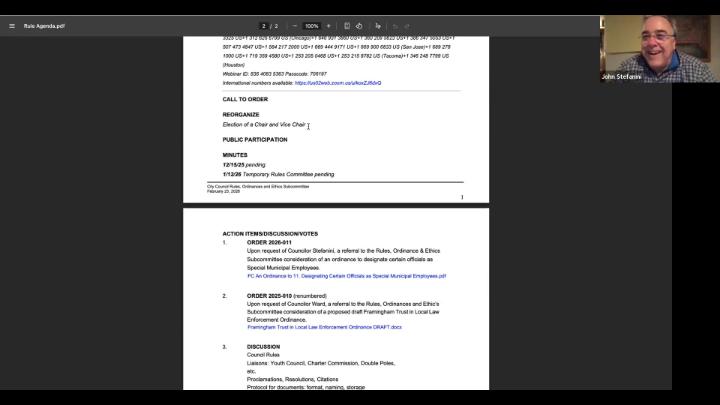Image resolution: width=720 pixels, height=405 pixels.
Task: Click the page number input field
Action: [x=264, y=26]
